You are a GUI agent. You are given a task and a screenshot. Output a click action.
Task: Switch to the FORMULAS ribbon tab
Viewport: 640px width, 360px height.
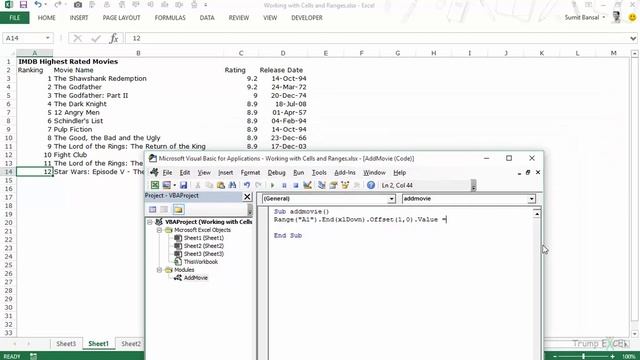point(170,18)
